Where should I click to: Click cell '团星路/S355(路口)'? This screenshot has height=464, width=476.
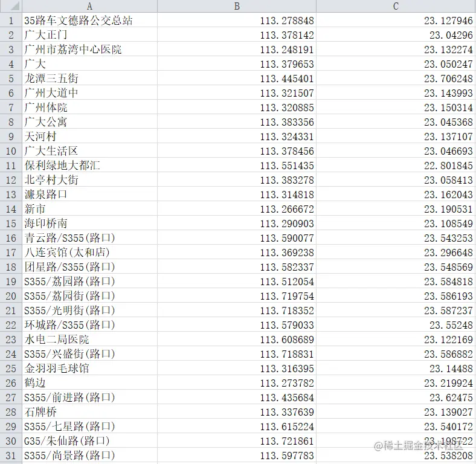(x=89, y=267)
